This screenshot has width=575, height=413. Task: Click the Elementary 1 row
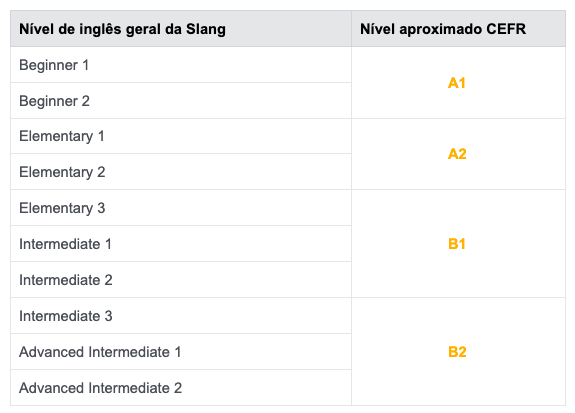pos(181,136)
